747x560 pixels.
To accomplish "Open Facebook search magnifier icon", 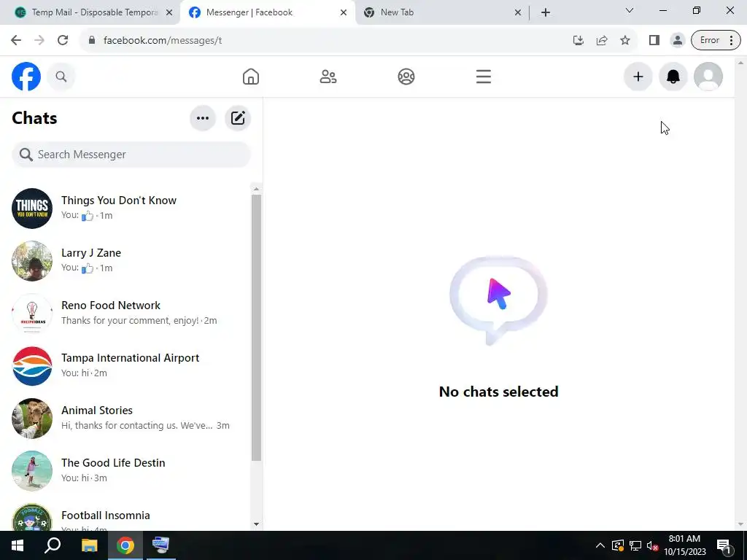I will tap(61, 77).
